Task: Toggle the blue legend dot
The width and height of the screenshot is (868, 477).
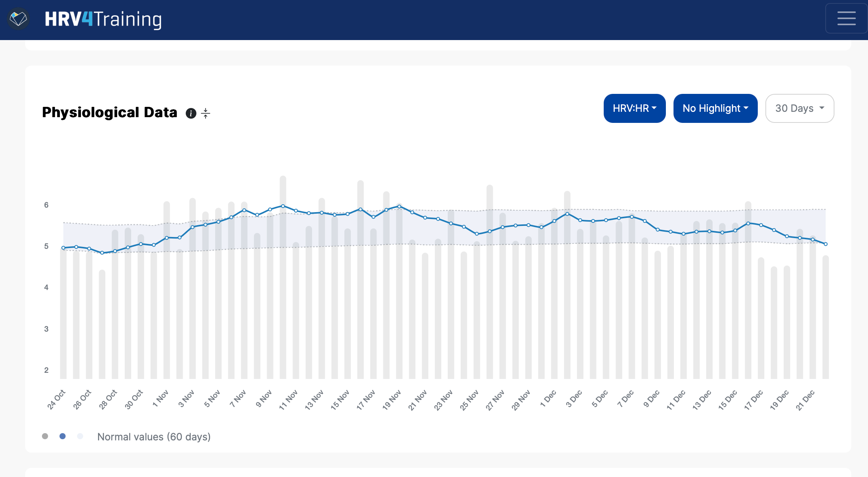Action: point(62,435)
